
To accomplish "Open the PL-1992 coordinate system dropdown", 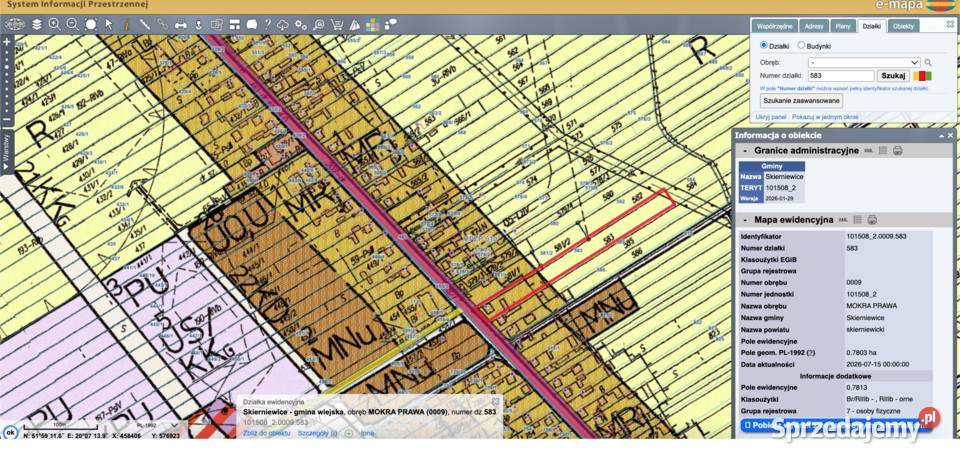I will pos(156,425).
